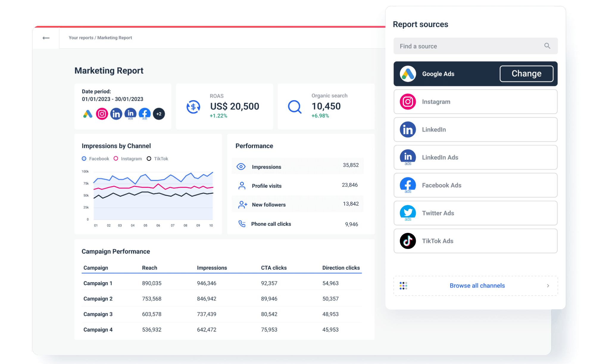
Task: Toggle TikTok legend in Impressions chart
Action: click(x=157, y=159)
